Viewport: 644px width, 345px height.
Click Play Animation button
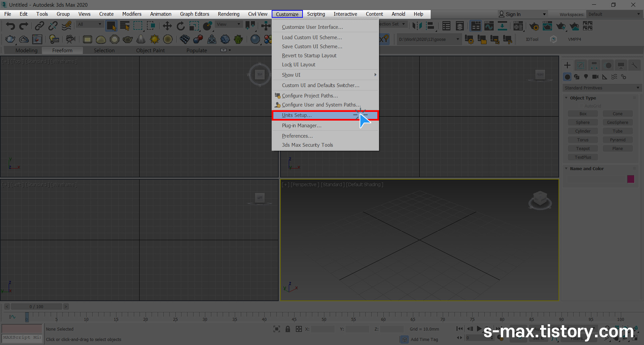(479, 329)
